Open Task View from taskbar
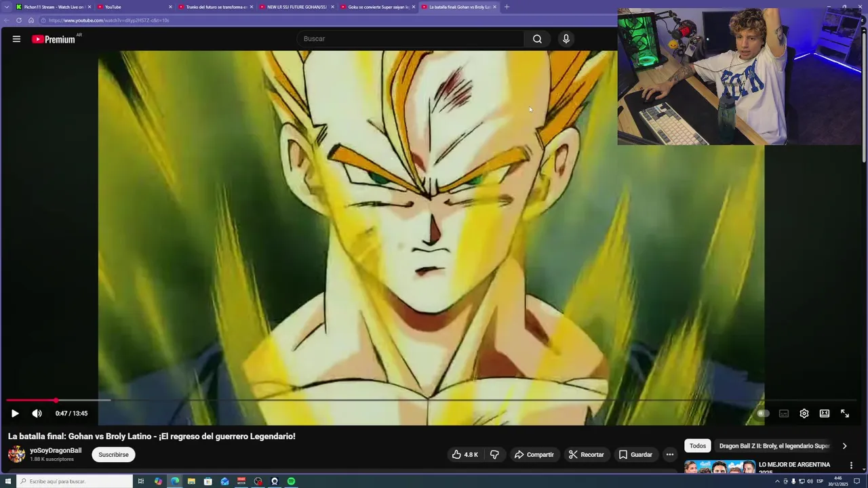 141,481
